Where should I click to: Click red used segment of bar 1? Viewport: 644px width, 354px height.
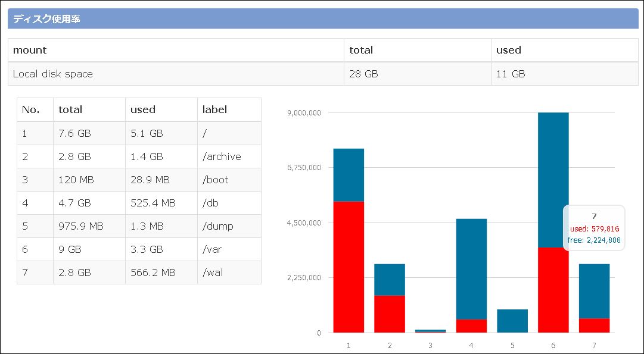pyautogui.click(x=349, y=267)
